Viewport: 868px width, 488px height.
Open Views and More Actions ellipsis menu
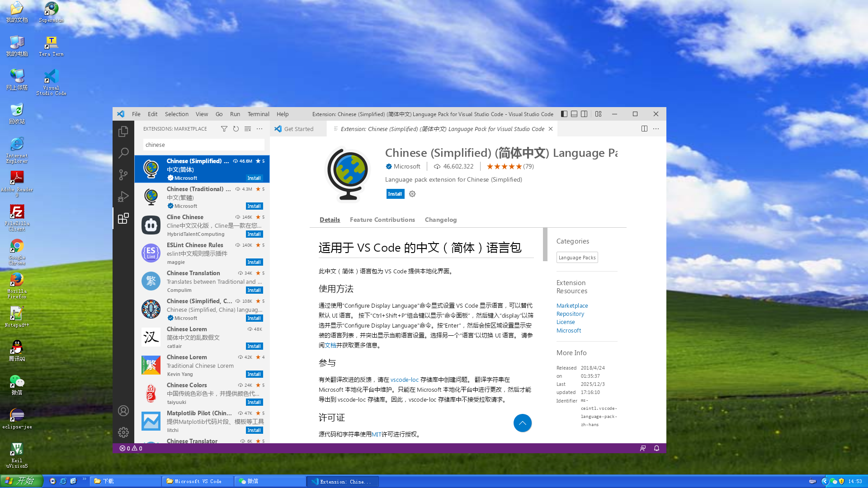pos(259,129)
